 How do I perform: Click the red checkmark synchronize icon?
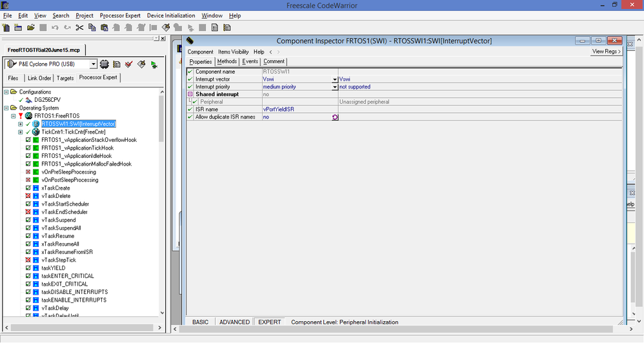click(129, 64)
